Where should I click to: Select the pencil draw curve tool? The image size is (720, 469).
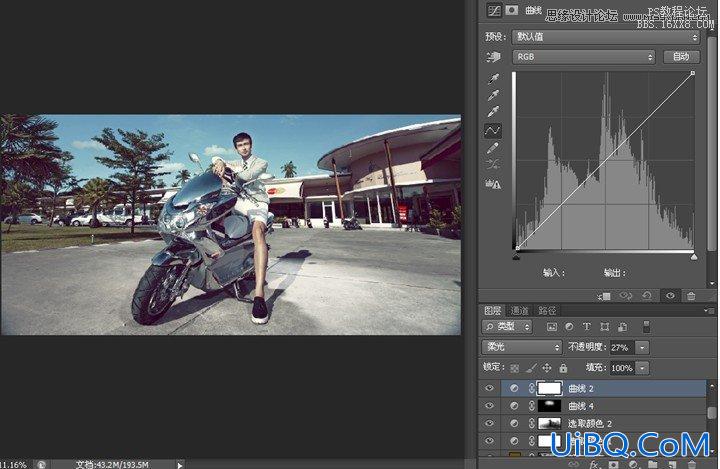pos(493,148)
